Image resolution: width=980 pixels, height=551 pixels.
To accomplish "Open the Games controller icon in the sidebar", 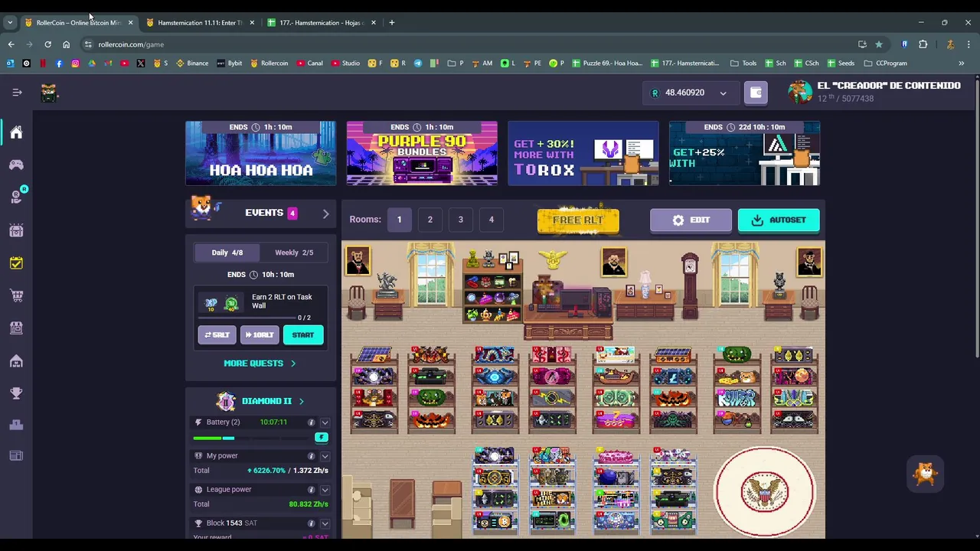I will [x=16, y=165].
